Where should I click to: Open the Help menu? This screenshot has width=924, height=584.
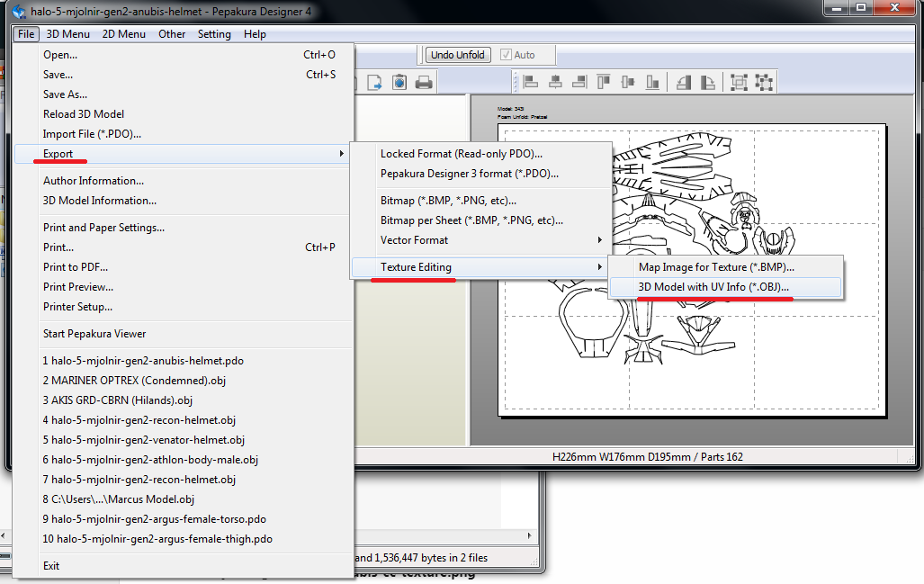[255, 34]
